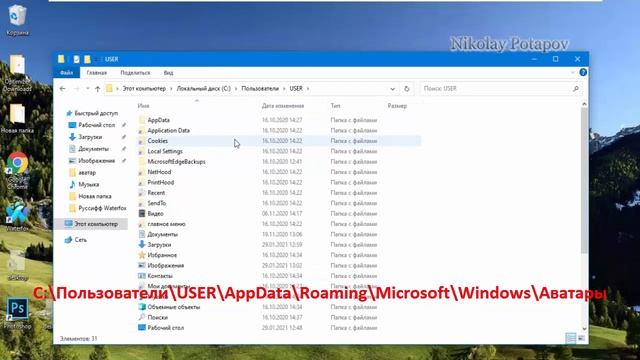Select Руссифф Waterfox in sidebar
Viewport: 640px width, 360px height.
coord(102,208)
